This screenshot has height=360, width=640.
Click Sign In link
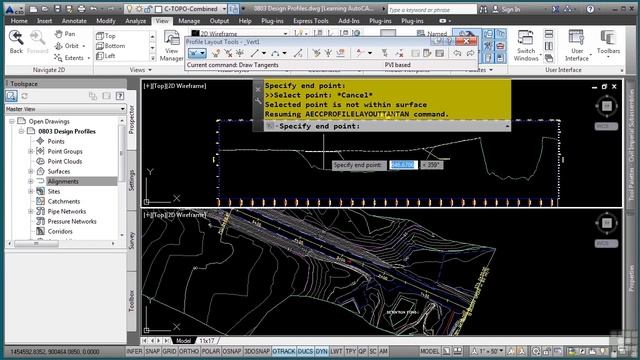[510, 9]
